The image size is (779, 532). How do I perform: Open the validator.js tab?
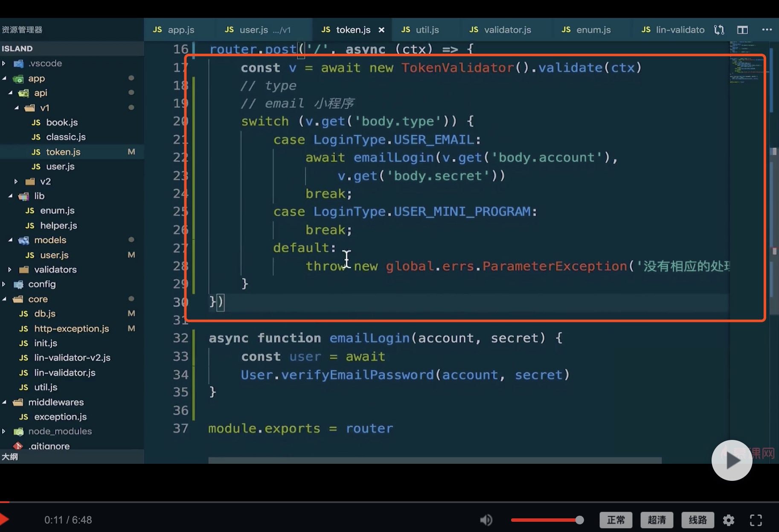[x=500, y=30]
